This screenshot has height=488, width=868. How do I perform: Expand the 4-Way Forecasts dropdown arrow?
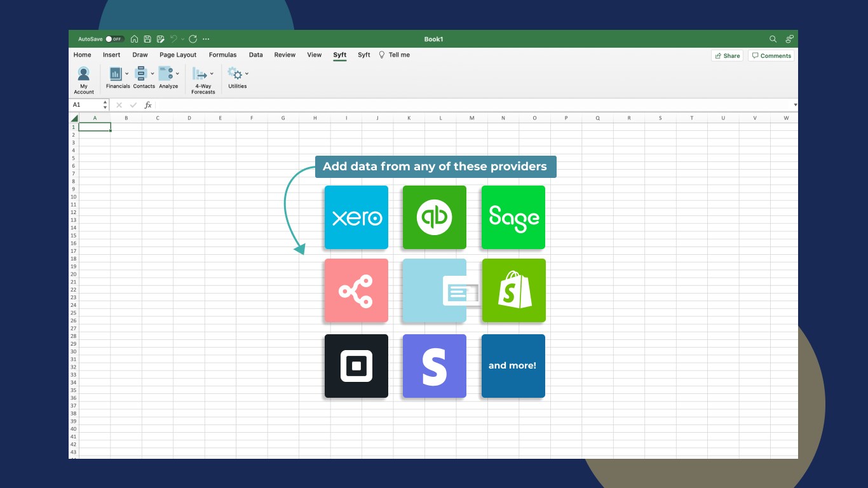(212, 74)
